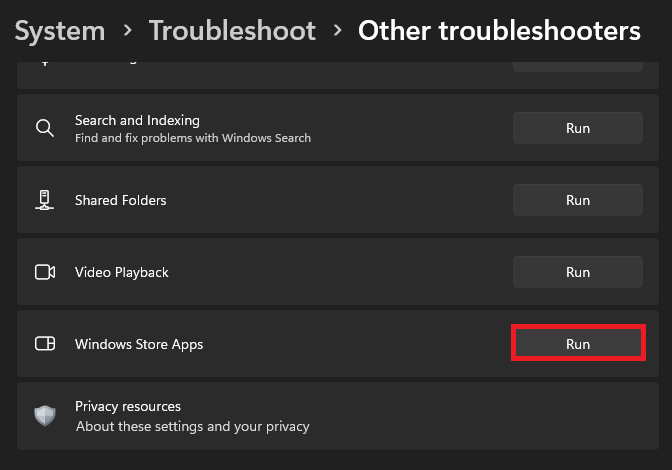
Task: Run the Search and Indexing troubleshooter
Action: 578,128
